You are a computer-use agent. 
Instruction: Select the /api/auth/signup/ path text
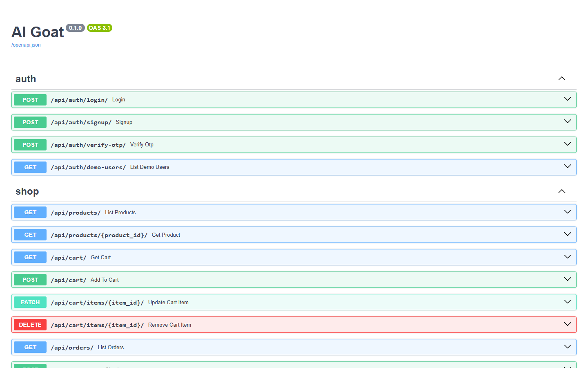click(x=81, y=122)
